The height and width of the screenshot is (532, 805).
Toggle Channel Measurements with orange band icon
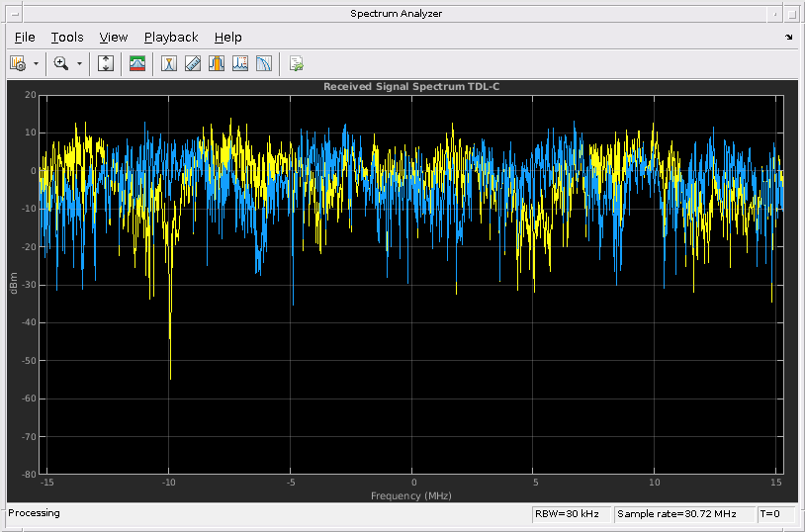point(217,63)
